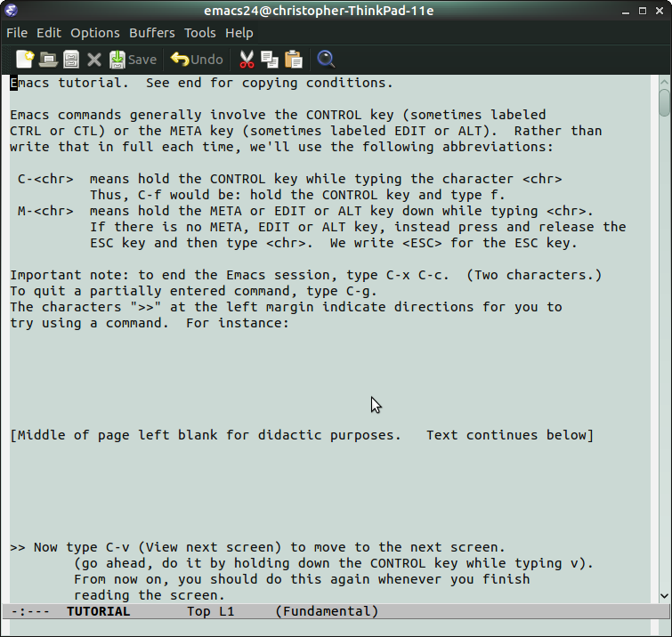Click the line 'To quit a partially entered command'
This screenshot has width=672, height=637.
(x=193, y=291)
